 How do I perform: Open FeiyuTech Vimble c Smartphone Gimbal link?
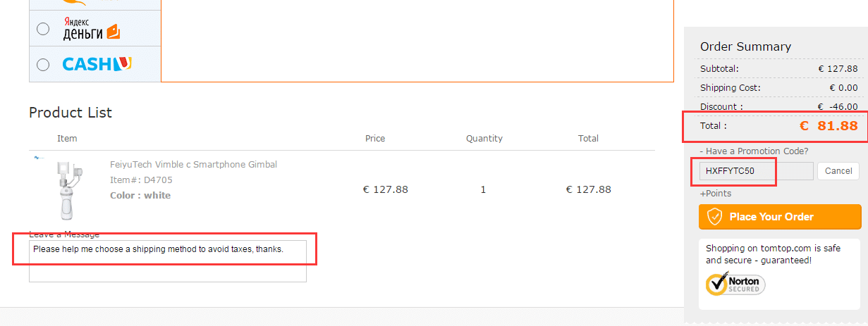click(193, 164)
